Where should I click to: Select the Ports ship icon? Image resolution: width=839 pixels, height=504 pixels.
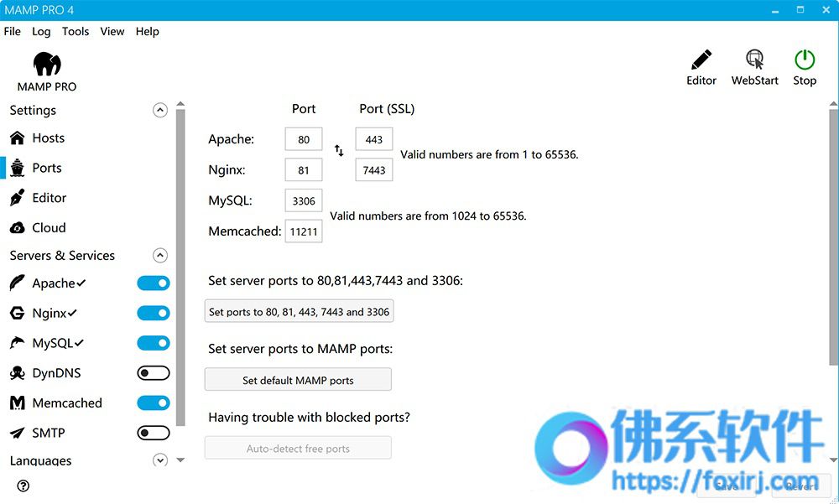point(17,168)
